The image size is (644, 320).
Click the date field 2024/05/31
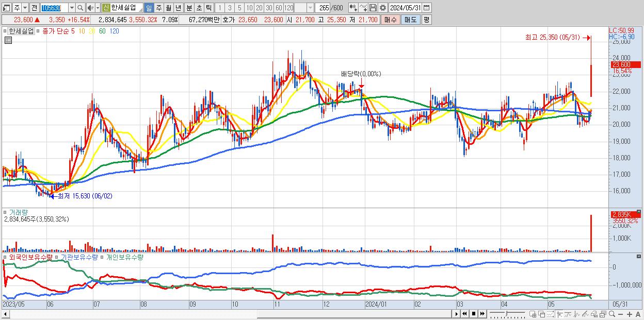(x=405, y=8)
